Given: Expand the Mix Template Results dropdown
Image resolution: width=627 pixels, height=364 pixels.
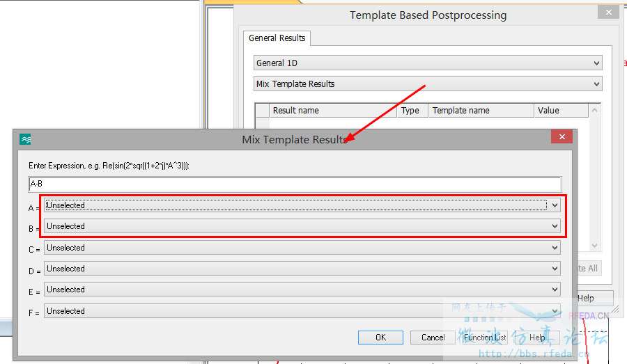Looking at the screenshot, I should click(428, 84).
